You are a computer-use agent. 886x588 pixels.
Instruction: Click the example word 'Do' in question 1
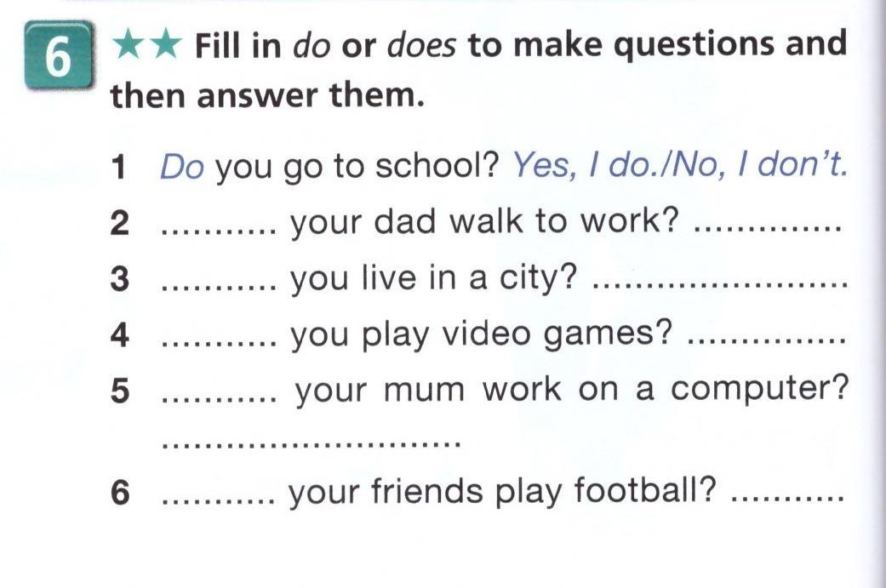[181, 168]
